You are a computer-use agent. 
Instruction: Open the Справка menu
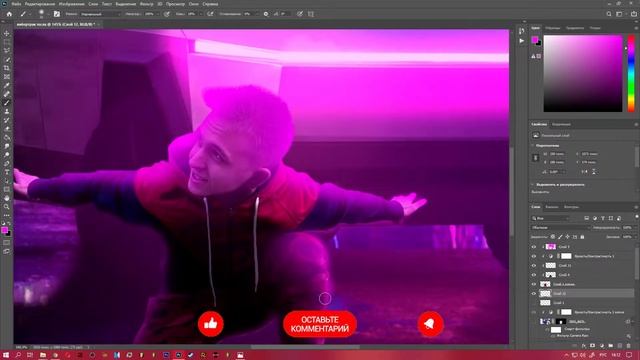210,4
